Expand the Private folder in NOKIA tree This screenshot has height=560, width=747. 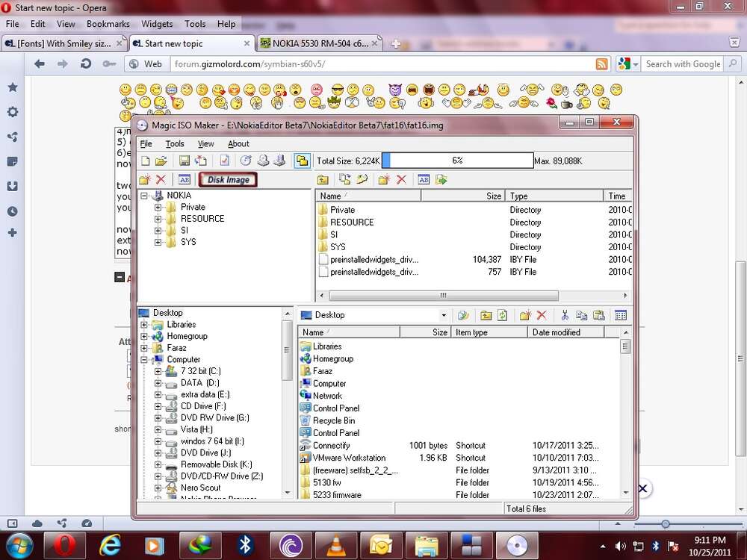(x=158, y=207)
